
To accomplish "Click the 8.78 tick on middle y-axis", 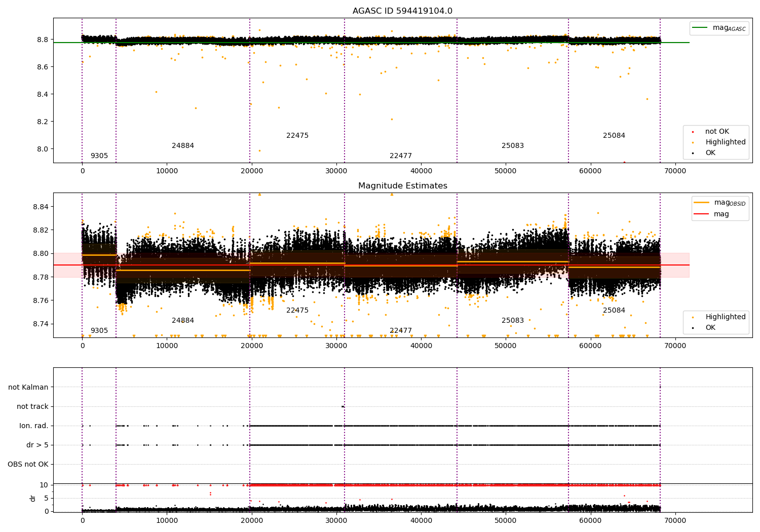I will point(41,277).
